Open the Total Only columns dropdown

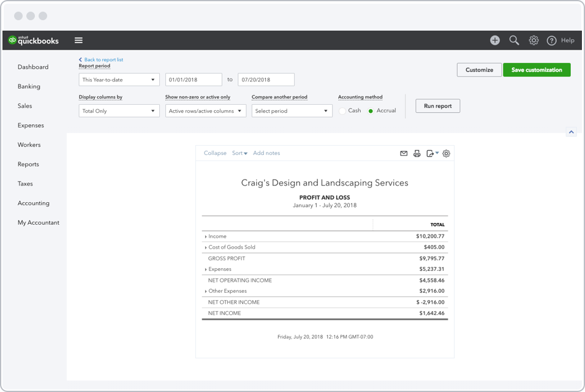(119, 111)
